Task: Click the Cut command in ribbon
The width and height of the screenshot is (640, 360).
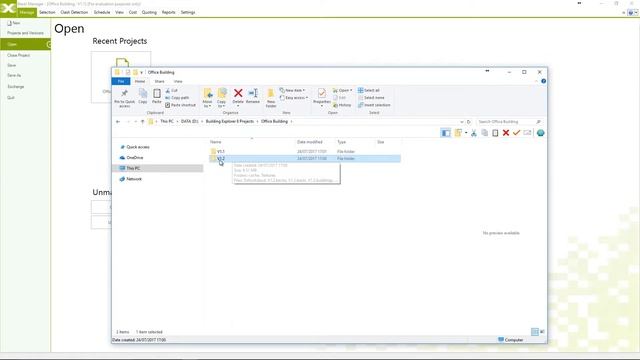Action: (x=171, y=91)
